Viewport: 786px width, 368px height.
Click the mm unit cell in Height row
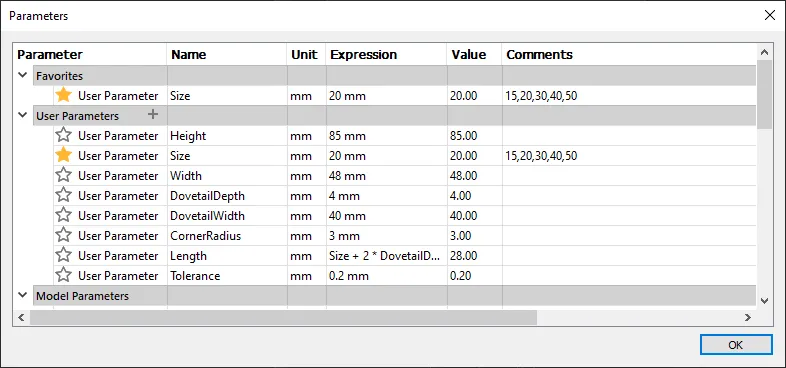[x=306, y=136]
